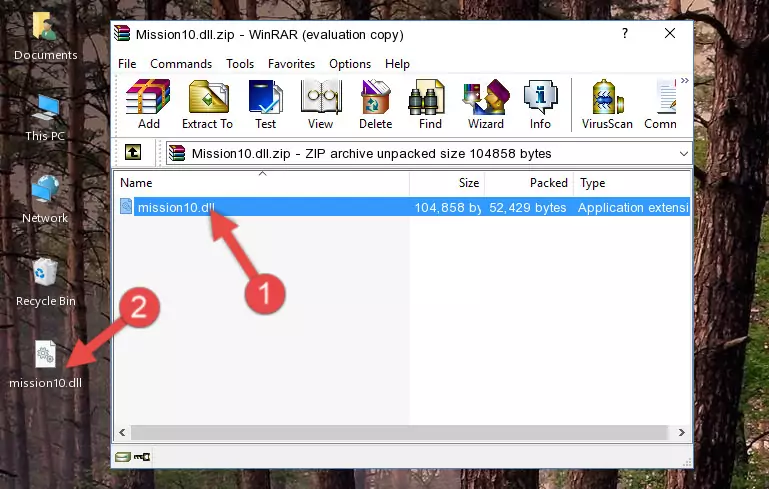This screenshot has width=769, height=489.
Task: Click the horizontal scrollbar left arrow
Action: pos(123,432)
